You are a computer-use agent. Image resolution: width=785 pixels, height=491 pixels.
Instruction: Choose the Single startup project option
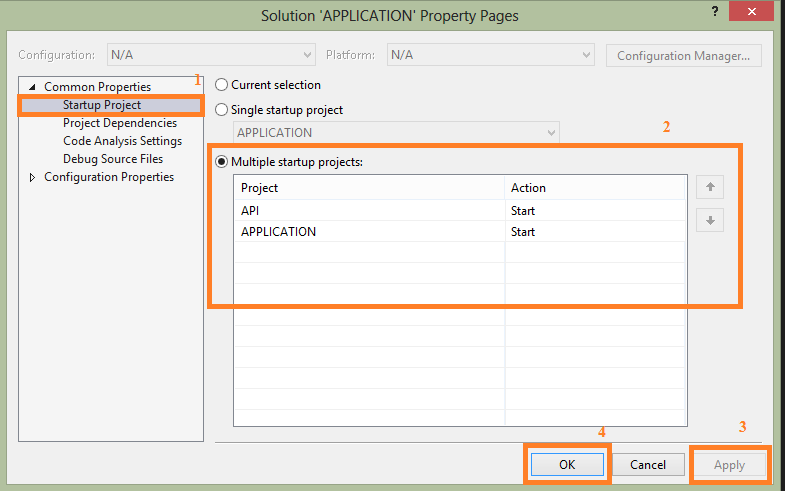pos(222,110)
